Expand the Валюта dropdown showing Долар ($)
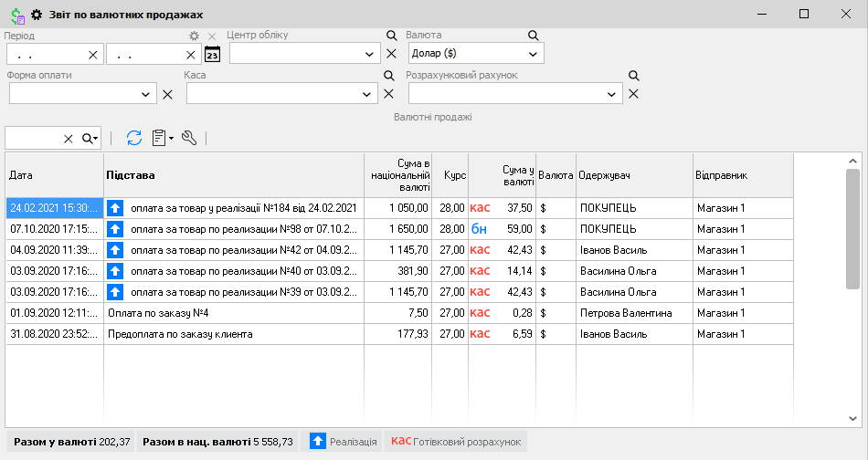Screen dimensions: 868x460 [x=534, y=54]
